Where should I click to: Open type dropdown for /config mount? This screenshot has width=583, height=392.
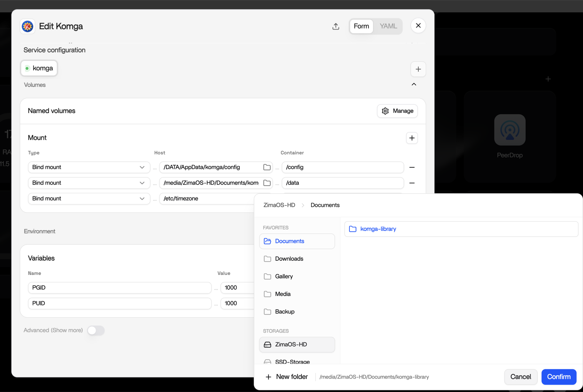89,167
